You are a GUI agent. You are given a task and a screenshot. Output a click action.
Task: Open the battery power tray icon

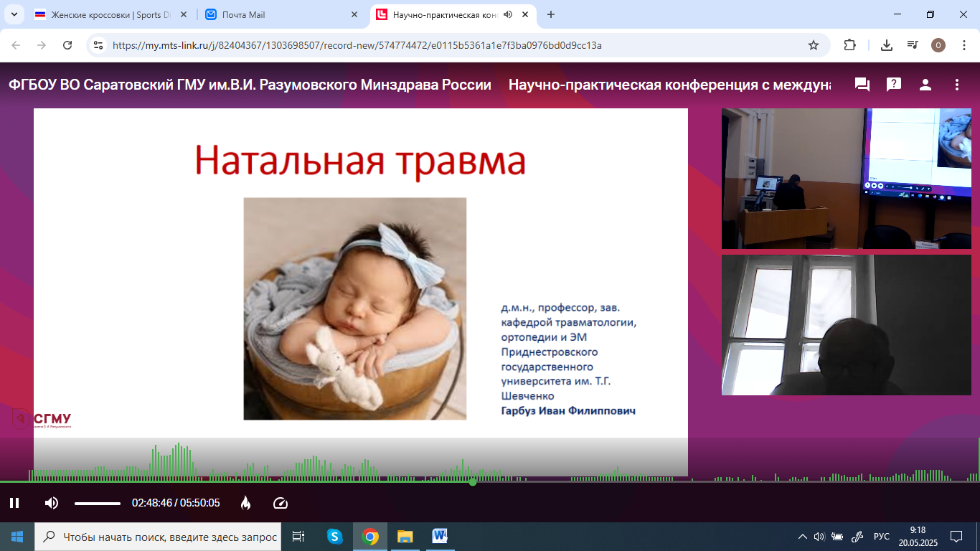[x=837, y=537]
